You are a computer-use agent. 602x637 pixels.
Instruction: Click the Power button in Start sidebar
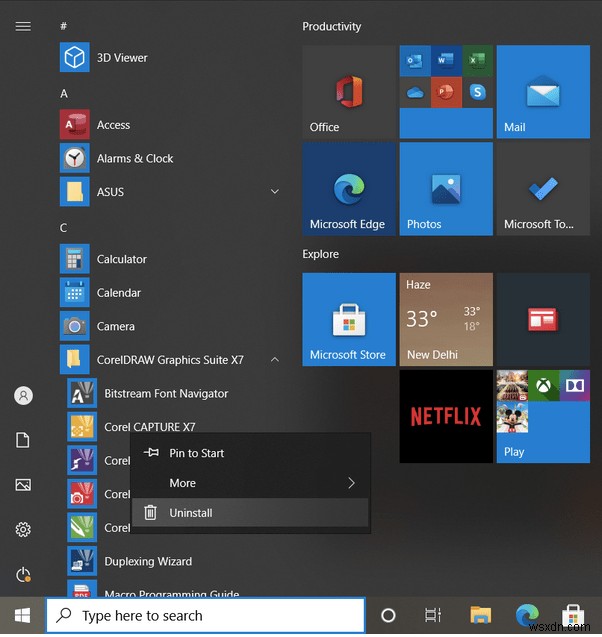pos(23,574)
